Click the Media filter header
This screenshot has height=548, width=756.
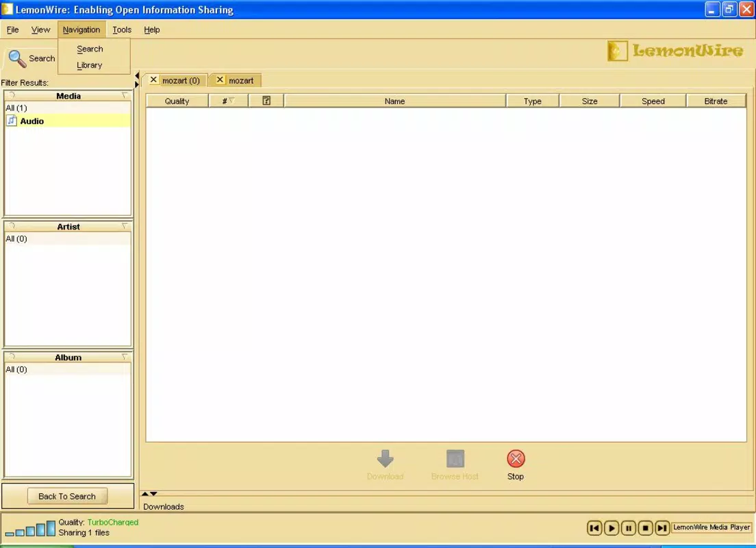pyautogui.click(x=68, y=95)
